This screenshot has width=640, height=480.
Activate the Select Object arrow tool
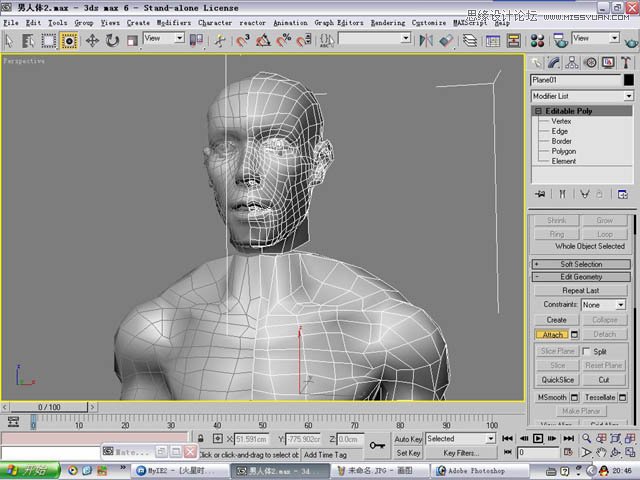[10, 41]
